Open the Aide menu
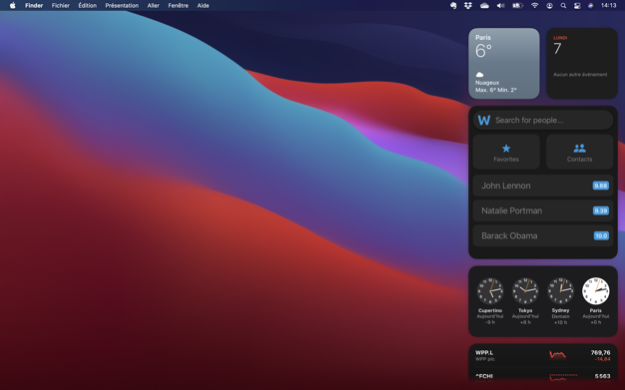This screenshot has width=625, height=390. tap(203, 6)
